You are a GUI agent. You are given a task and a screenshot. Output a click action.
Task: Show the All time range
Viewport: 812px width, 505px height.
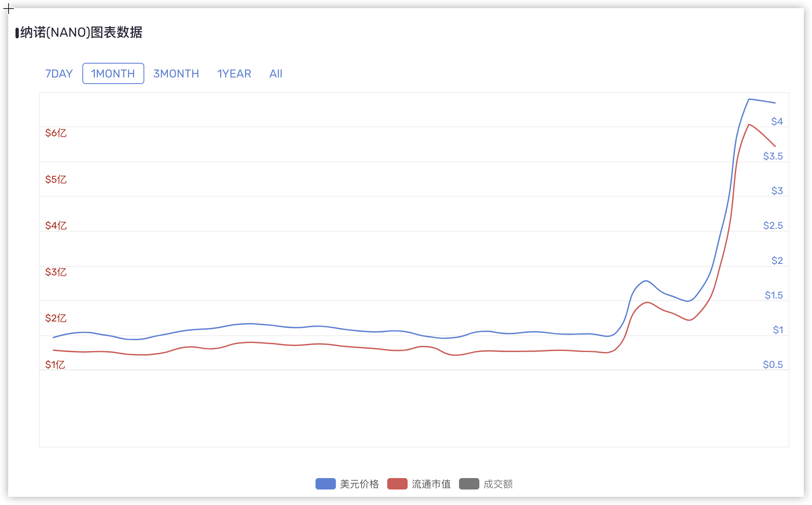tap(276, 74)
